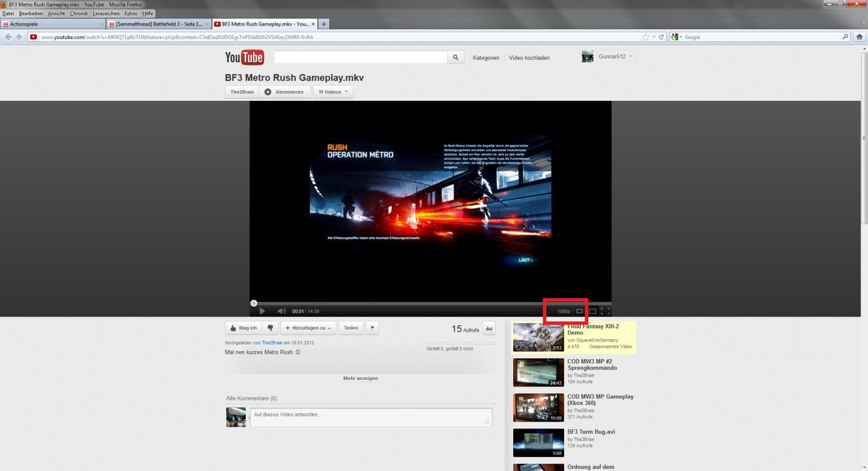Open the Hilfe menu
The height and width of the screenshot is (471, 868).
148,14
